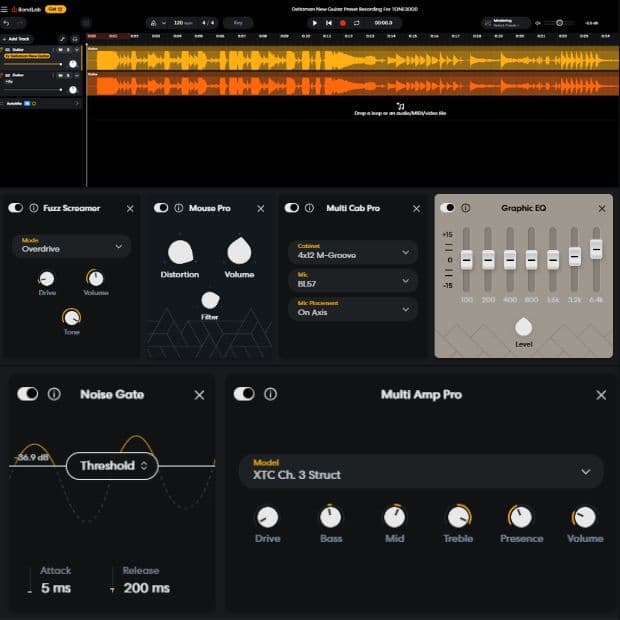620x620 pixels.
Task: Open the Noise Gate Threshold stepper
Action: pyautogui.click(x=112, y=465)
